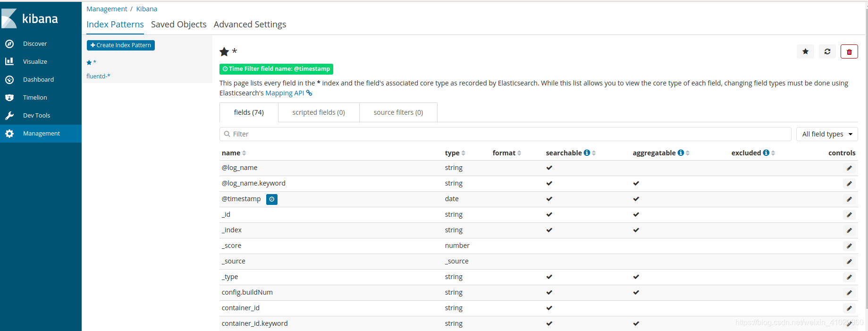Open Visualize bar chart icon
This screenshot has width=868, height=331.
tap(9, 61)
